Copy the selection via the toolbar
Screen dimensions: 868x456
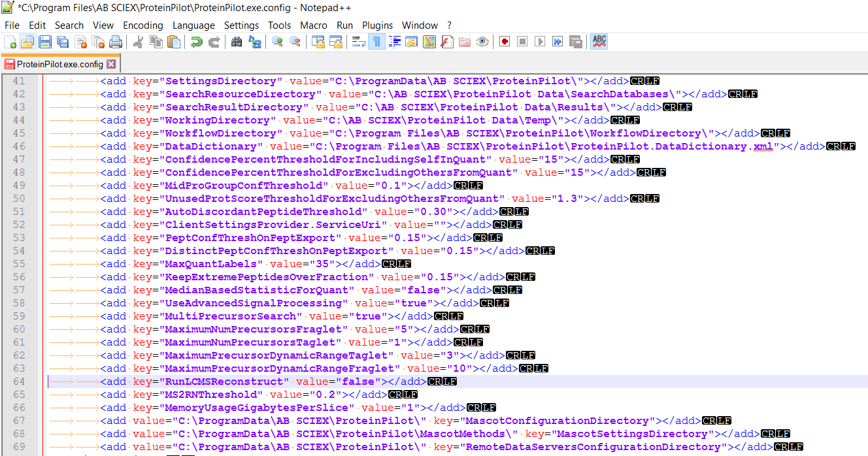[156, 42]
